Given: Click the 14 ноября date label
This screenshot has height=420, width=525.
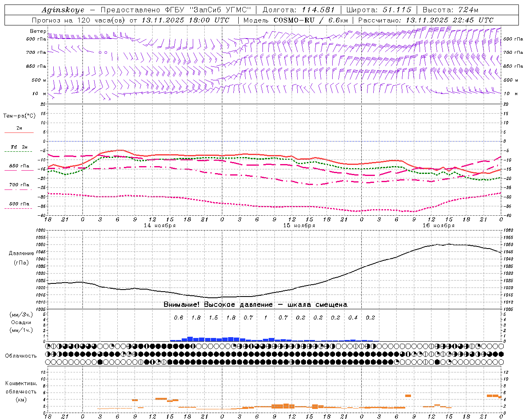Looking at the screenshot, I should (x=160, y=225).
